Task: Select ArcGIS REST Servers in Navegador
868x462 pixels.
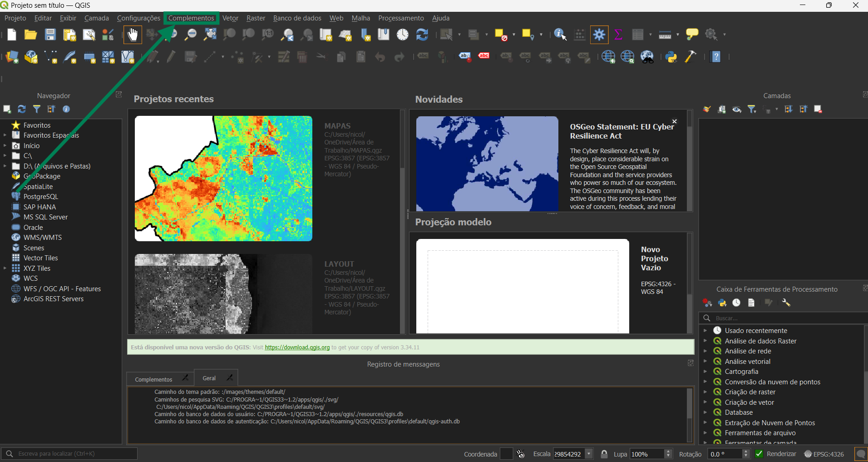Action: coord(54,299)
